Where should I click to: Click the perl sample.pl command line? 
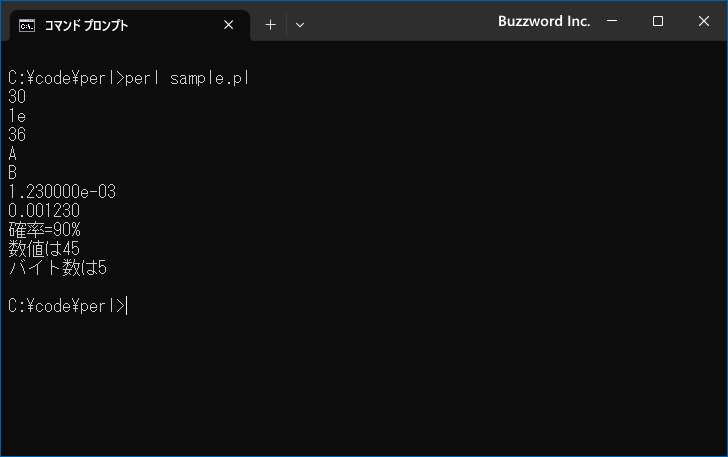pyautogui.click(x=129, y=78)
